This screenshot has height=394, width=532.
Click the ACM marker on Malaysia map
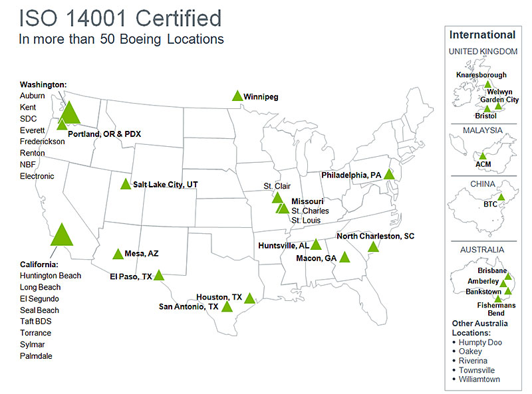click(x=483, y=156)
